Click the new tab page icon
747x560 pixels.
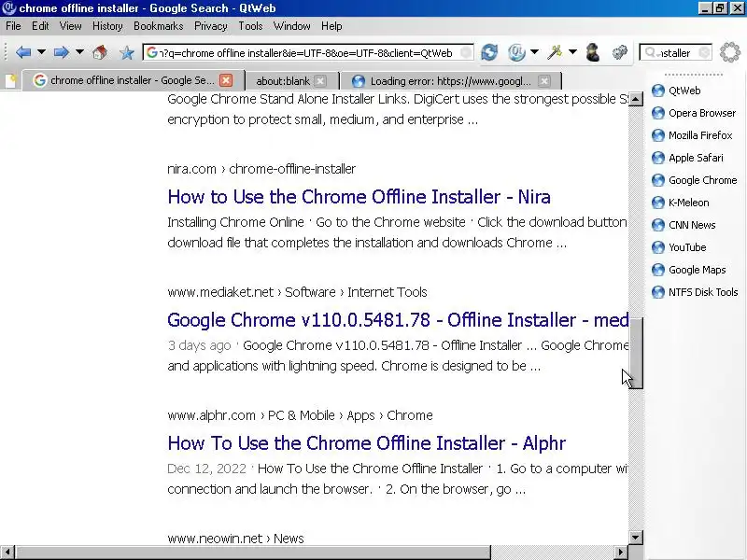pyautogui.click(x=10, y=81)
